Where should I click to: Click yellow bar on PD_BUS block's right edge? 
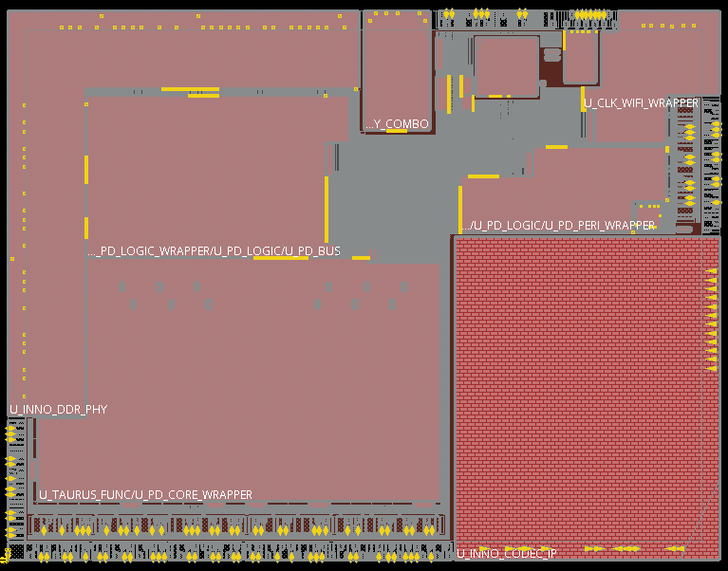pos(327,209)
